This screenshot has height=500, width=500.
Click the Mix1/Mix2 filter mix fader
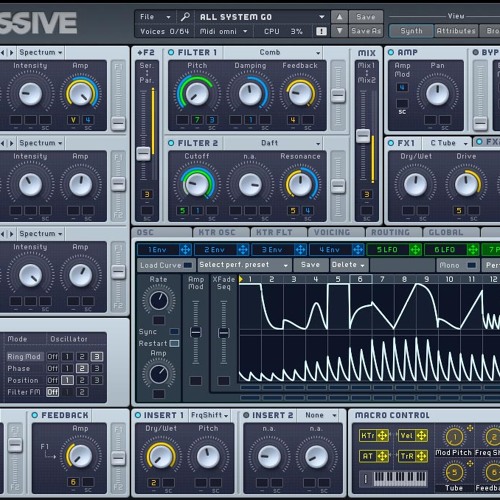click(363, 136)
